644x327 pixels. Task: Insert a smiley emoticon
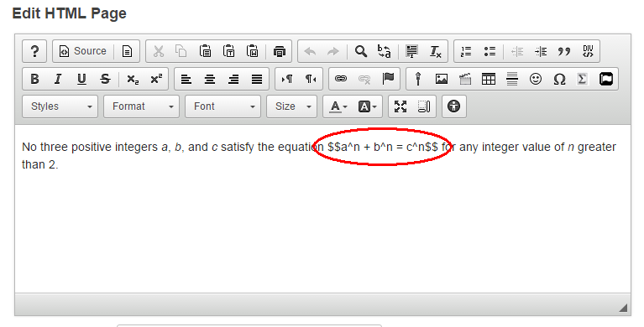(x=536, y=79)
